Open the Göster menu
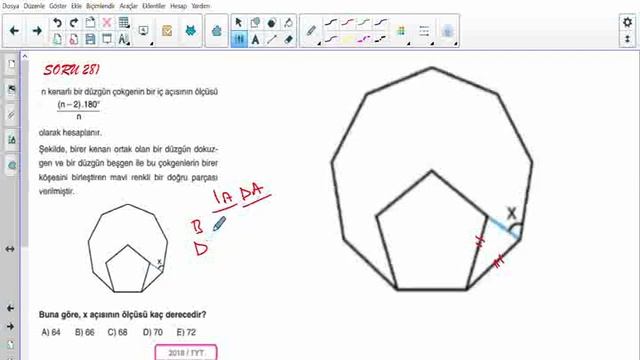Screen dimensions: 640x360 click(58, 6)
